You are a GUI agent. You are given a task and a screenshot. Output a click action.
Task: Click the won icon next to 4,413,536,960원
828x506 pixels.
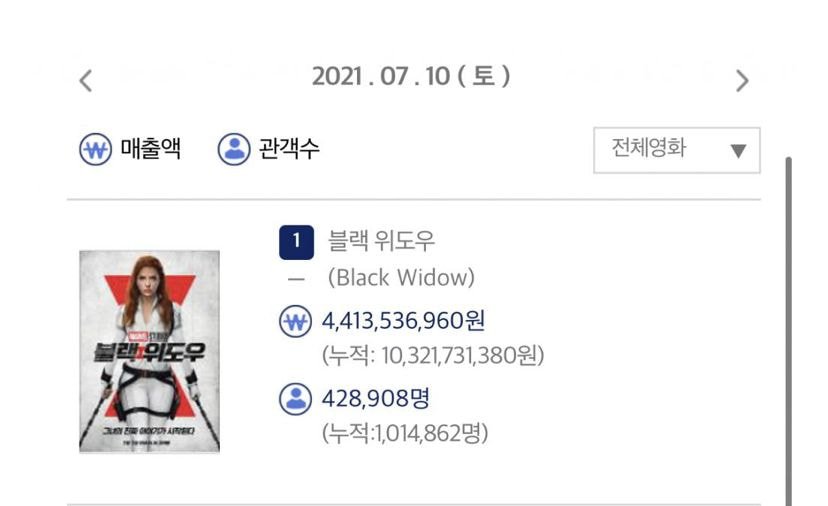click(295, 321)
